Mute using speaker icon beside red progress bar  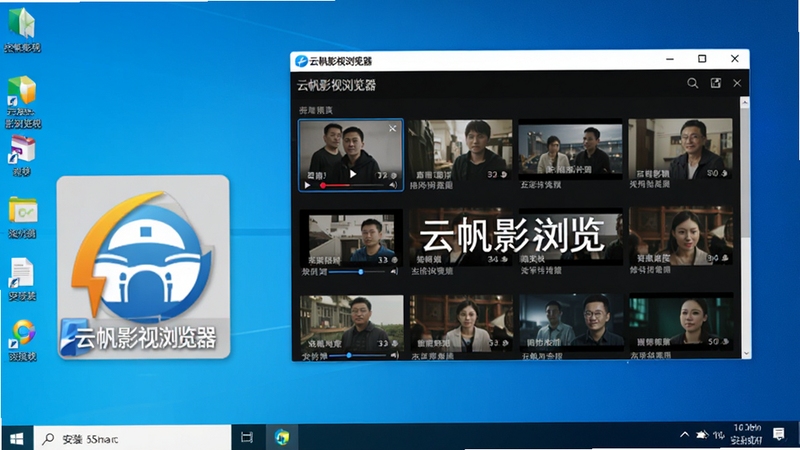pos(393,185)
